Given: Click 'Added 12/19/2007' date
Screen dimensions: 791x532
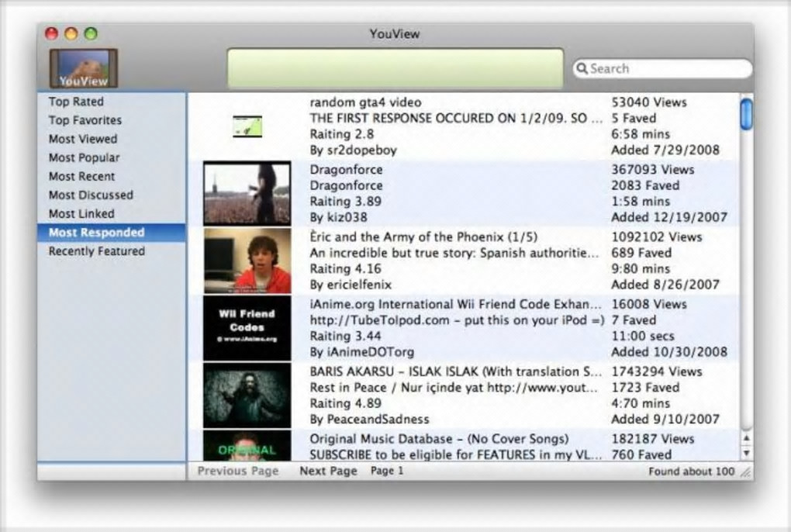Looking at the screenshot, I should tap(669, 218).
